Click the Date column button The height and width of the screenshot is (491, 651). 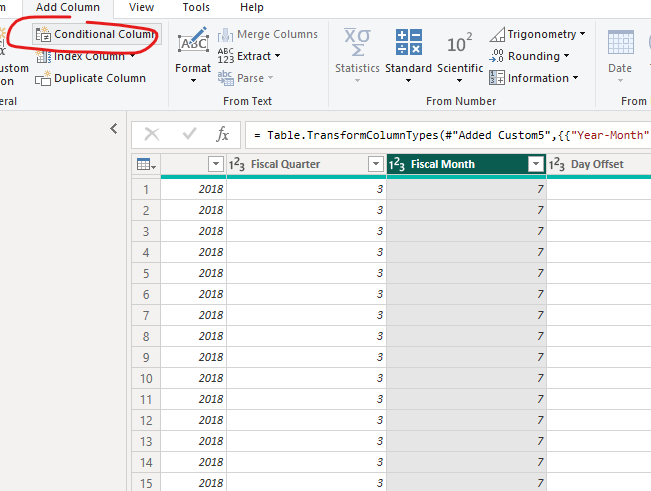click(620, 55)
